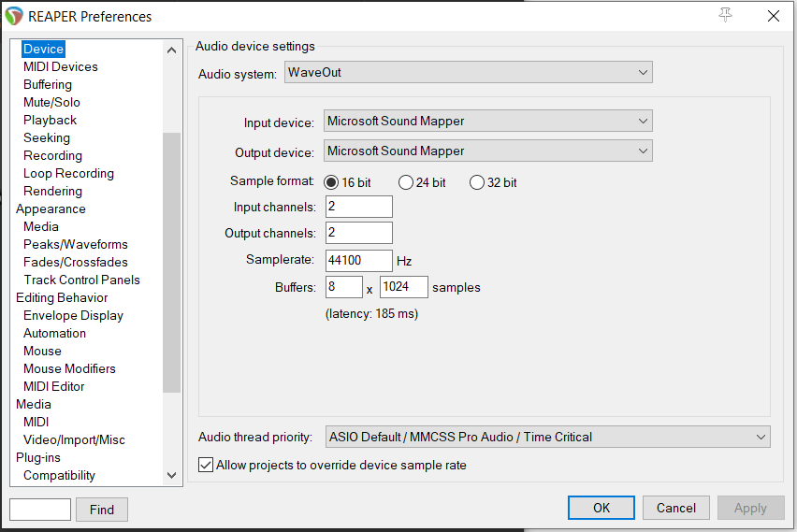Open Rendering preferences page
This screenshot has width=797, height=532.
tap(53, 191)
